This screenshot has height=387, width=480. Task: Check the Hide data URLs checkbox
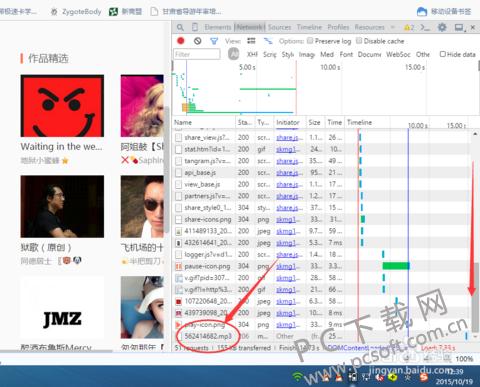tap(443, 54)
